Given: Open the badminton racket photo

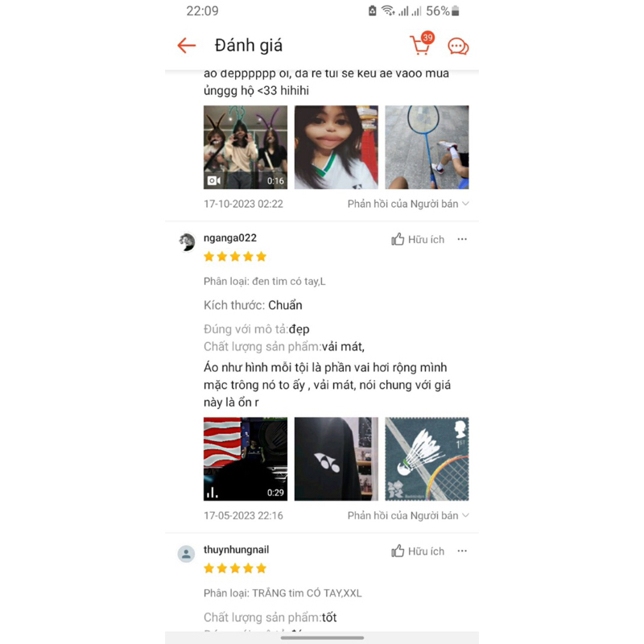Looking at the screenshot, I should (x=427, y=147).
